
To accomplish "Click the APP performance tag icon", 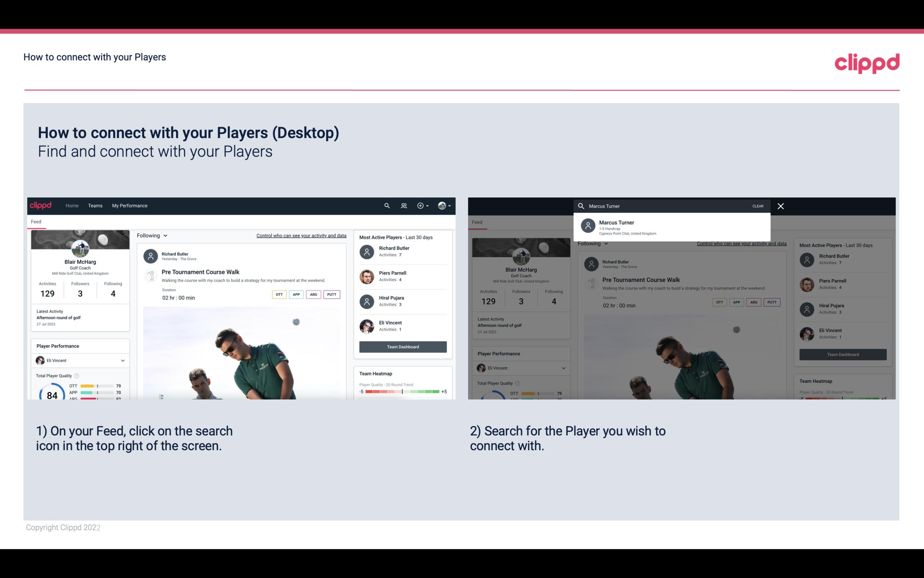I will [296, 294].
